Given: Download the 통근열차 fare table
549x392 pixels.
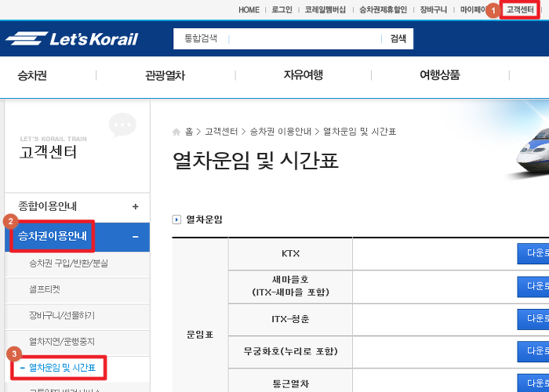Looking at the screenshot, I should (533, 383).
